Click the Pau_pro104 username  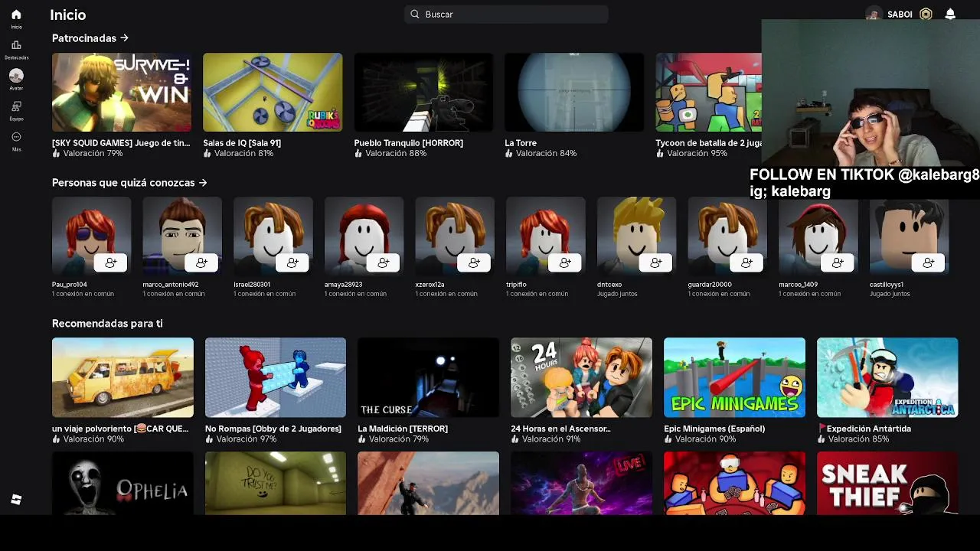[70, 285]
